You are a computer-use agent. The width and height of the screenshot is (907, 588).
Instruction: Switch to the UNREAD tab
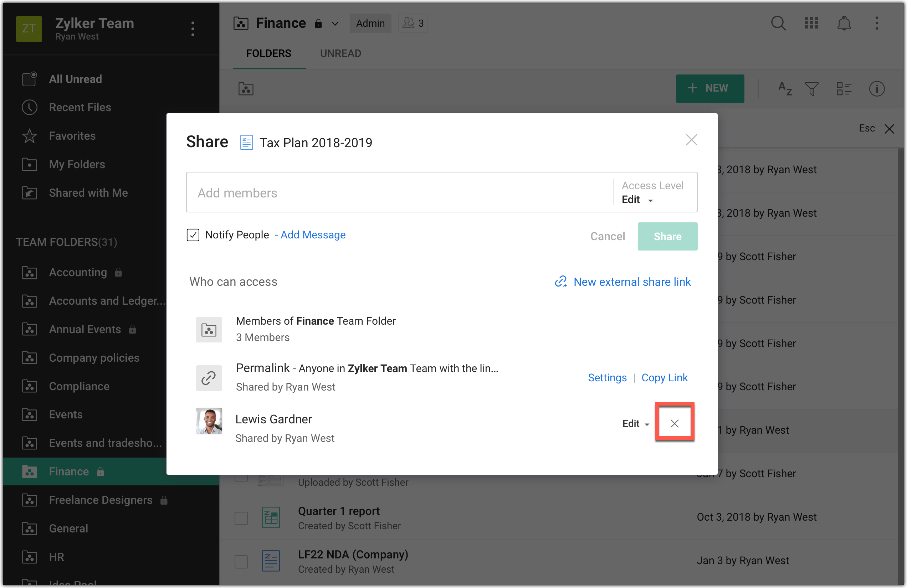pos(340,53)
